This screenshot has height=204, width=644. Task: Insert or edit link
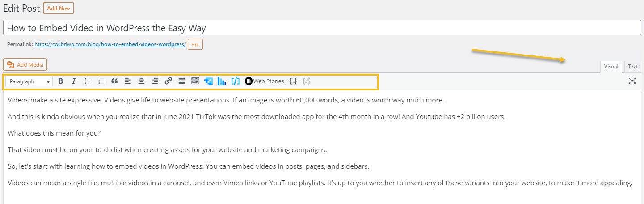[x=168, y=81]
